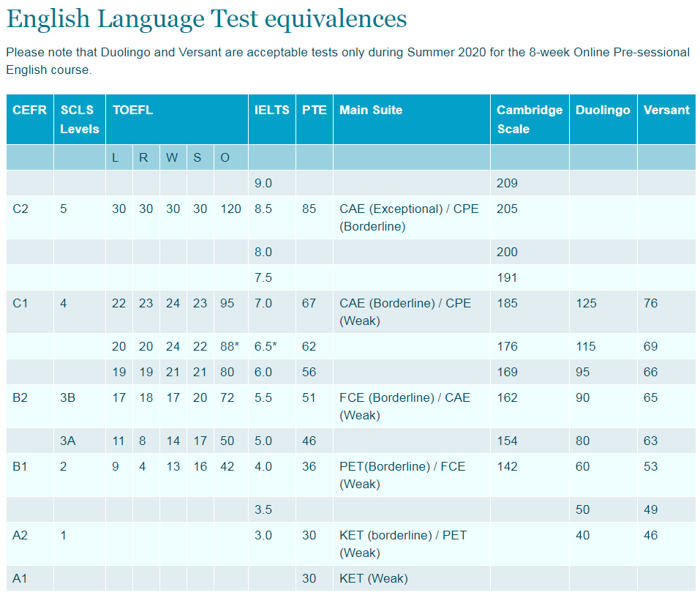700x598 pixels.
Task: Click the Duolingo column header
Action: pyautogui.click(x=603, y=119)
